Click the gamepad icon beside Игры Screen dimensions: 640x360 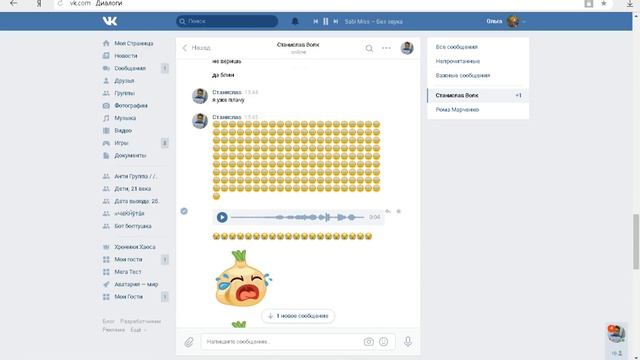106,143
